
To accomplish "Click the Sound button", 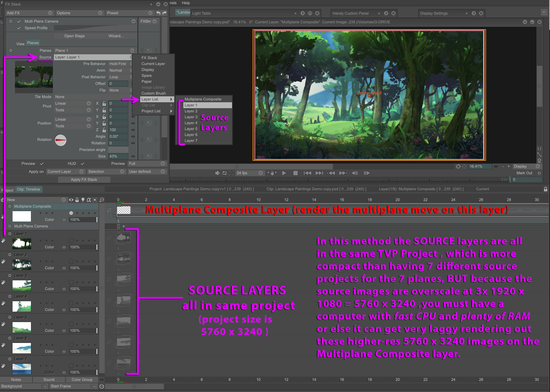I will pos(49,379).
